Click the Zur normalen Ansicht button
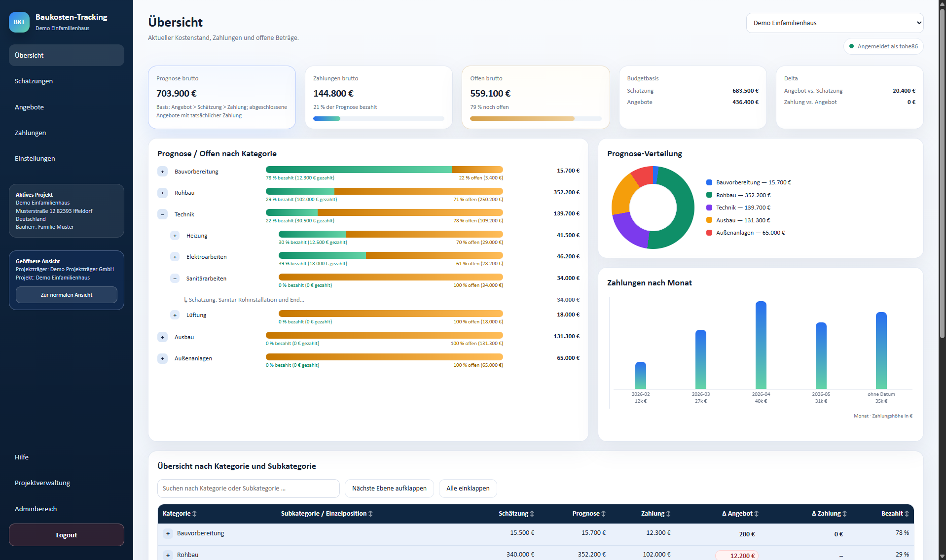 (x=67, y=295)
